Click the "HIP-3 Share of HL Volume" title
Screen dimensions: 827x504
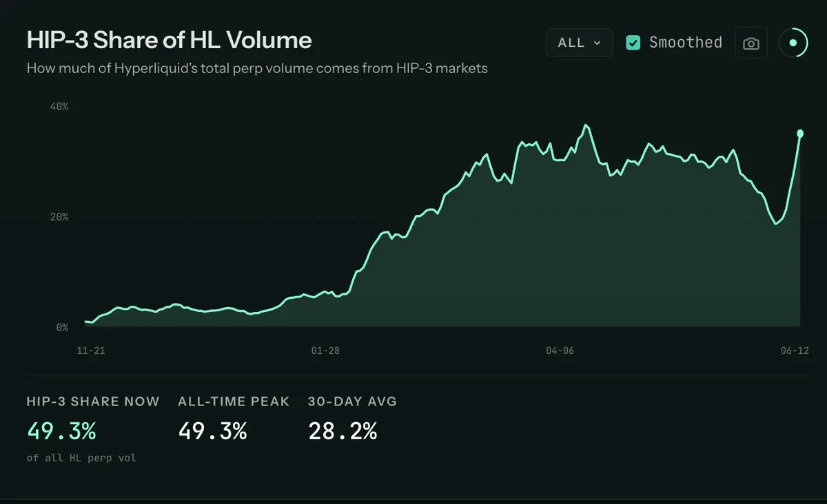[x=170, y=40]
